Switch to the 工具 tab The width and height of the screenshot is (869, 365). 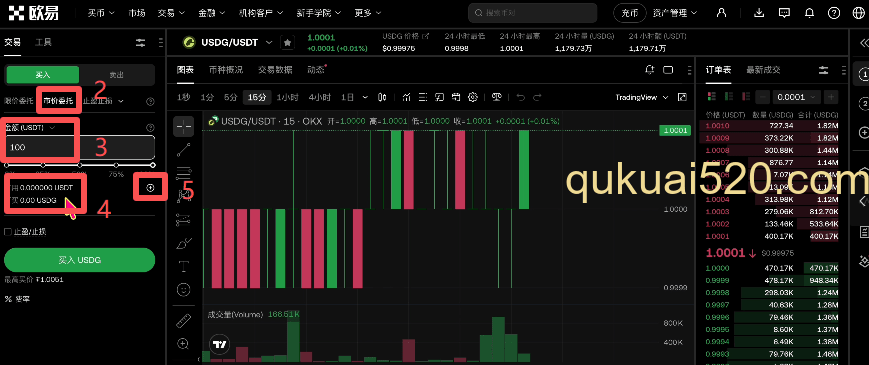point(43,42)
